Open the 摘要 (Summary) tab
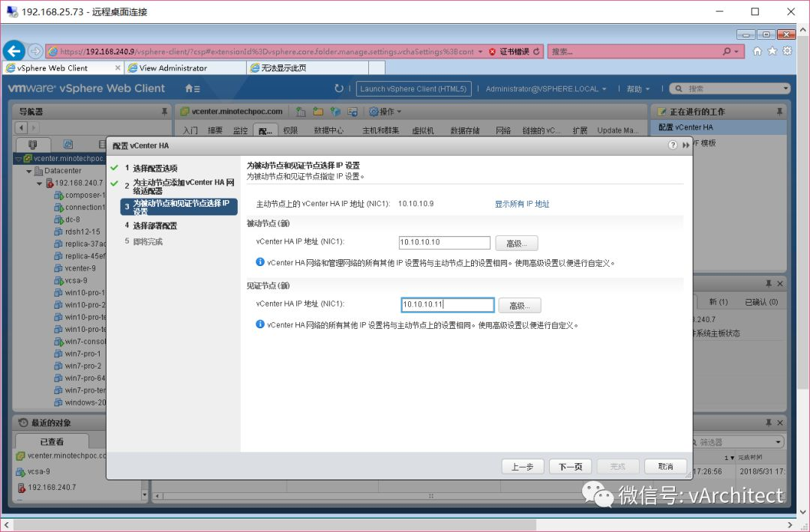Image resolution: width=810 pixels, height=532 pixels. 215,130
